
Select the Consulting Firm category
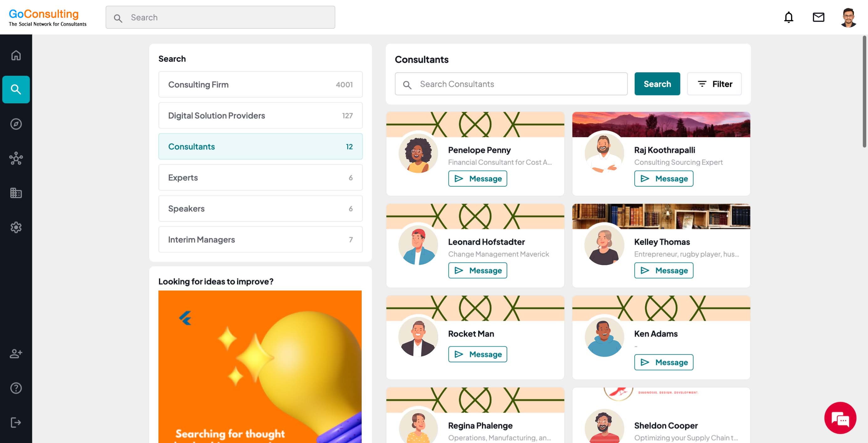260,85
